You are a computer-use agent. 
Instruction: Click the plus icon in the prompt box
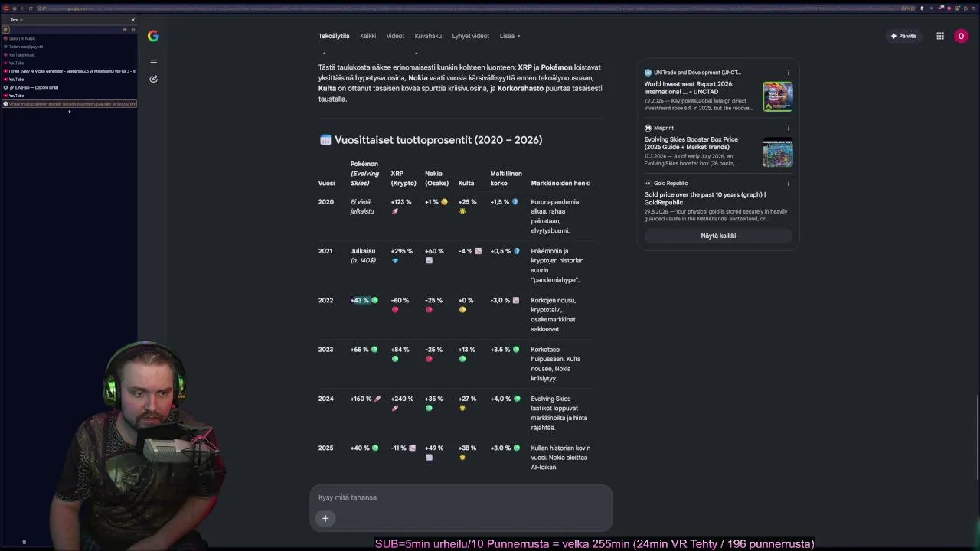coord(325,518)
